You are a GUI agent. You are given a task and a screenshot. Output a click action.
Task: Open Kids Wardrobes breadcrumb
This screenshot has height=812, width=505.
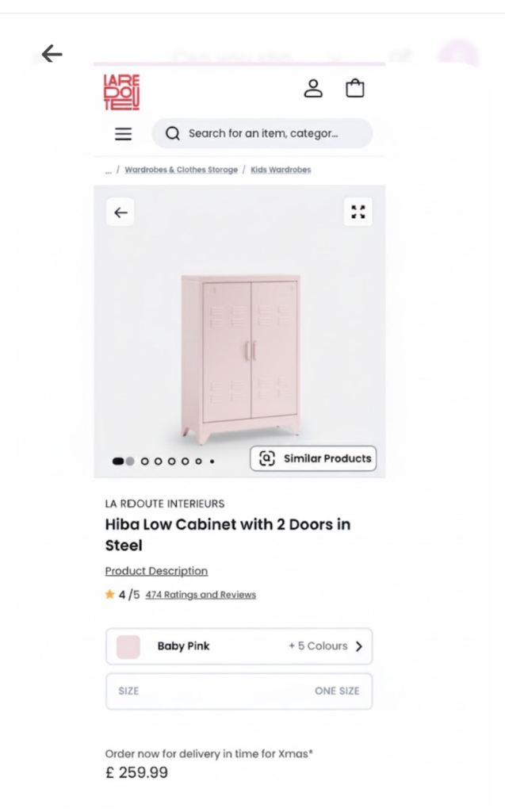click(280, 170)
